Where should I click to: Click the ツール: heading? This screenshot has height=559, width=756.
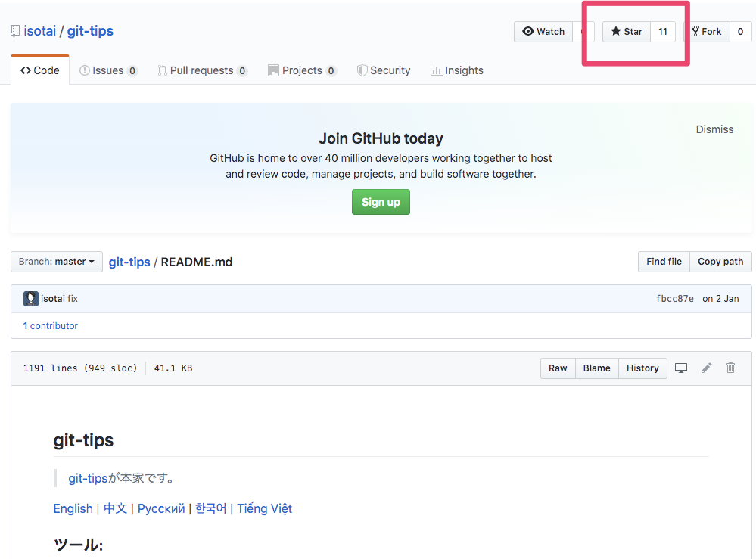point(78,545)
